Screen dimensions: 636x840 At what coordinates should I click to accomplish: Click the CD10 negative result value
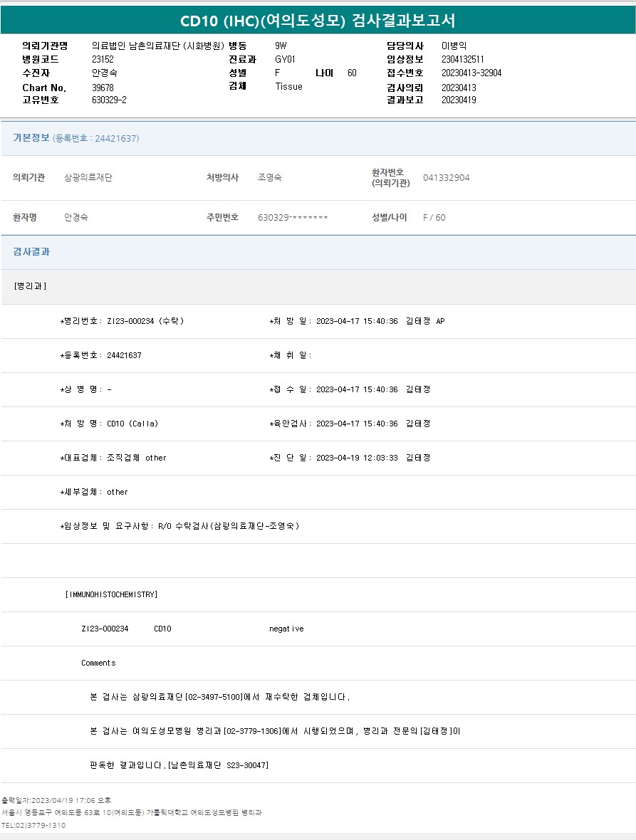pyautogui.click(x=286, y=629)
